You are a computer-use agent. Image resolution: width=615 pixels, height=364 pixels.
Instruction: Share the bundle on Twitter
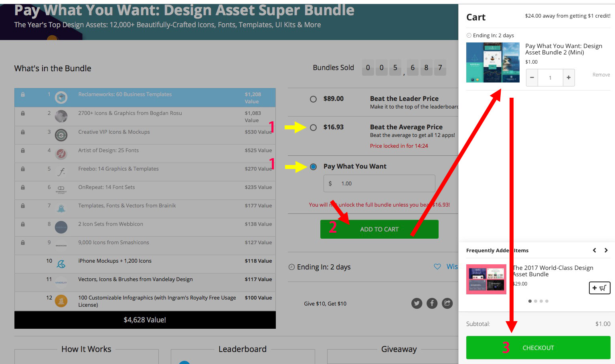coord(417,304)
